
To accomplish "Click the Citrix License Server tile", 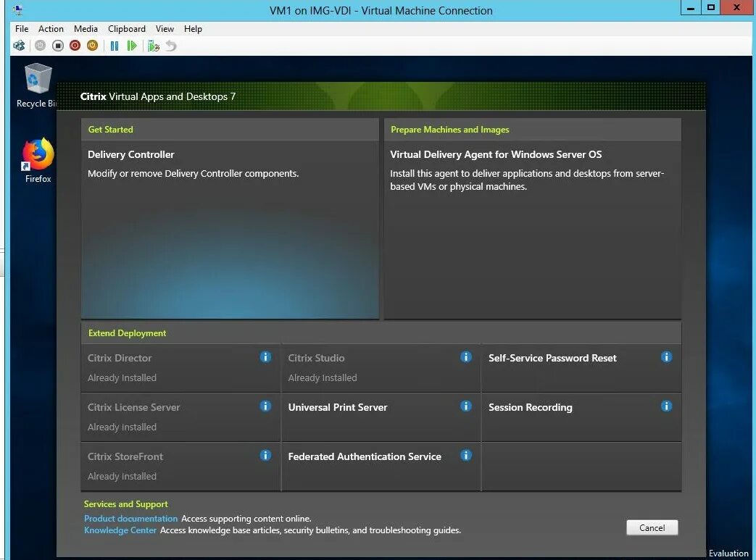I will coord(180,417).
